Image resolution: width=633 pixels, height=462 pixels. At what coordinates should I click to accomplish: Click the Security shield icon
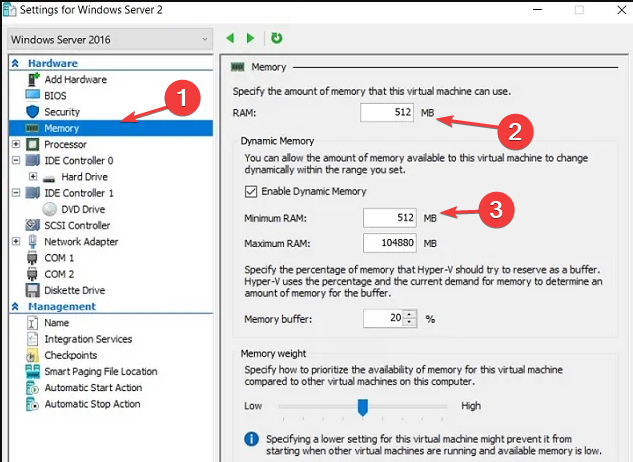32,112
